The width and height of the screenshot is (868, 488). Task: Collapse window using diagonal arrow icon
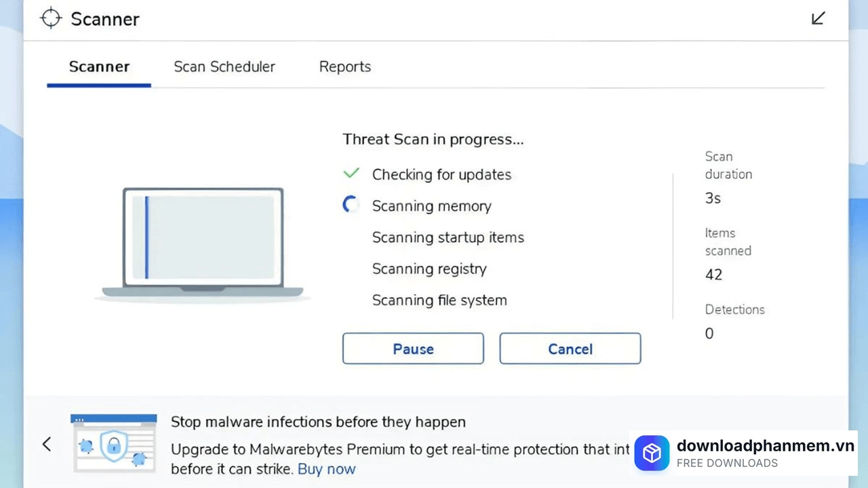click(818, 18)
